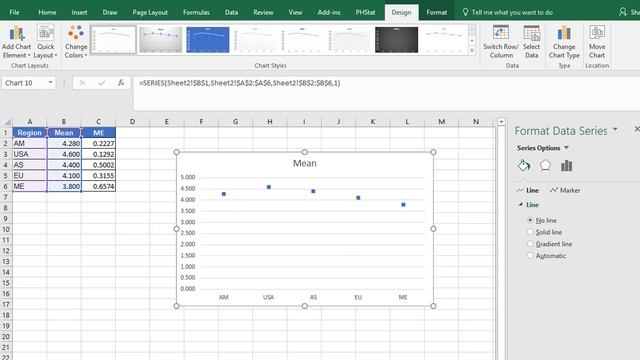Open Change Colors palette
The height and width of the screenshot is (360, 640).
(x=76, y=42)
